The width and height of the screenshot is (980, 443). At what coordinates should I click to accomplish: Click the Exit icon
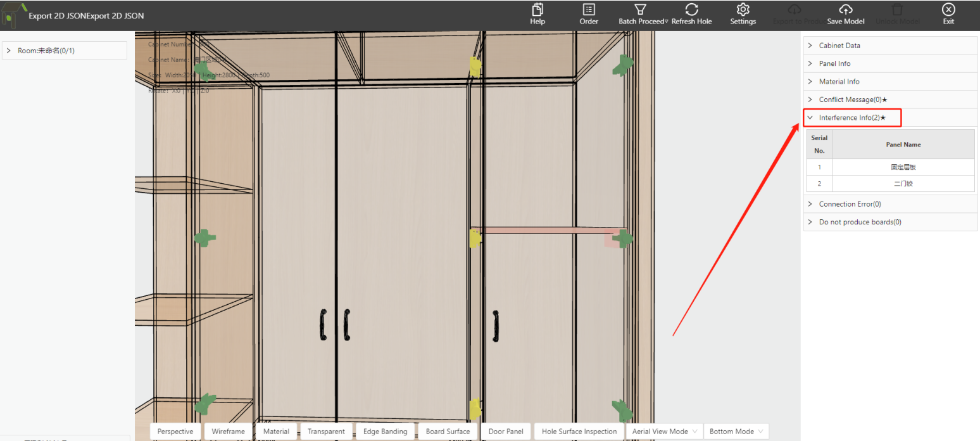948,10
